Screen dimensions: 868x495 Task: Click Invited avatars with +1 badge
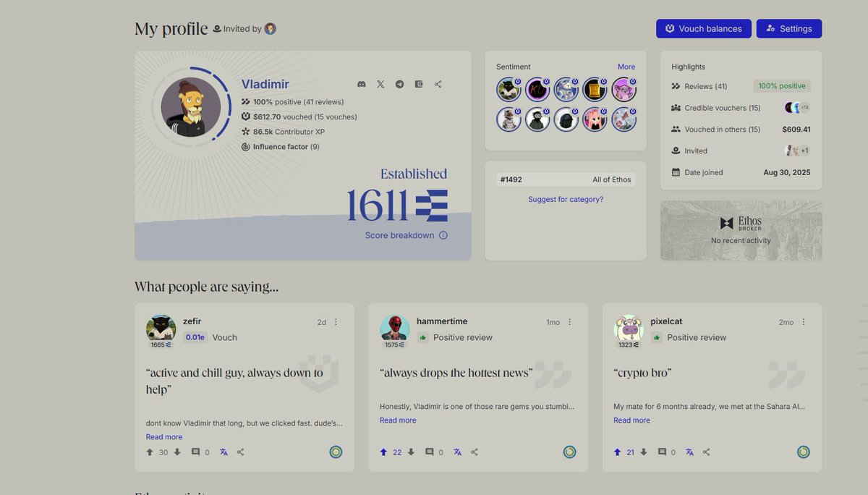coord(797,151)
